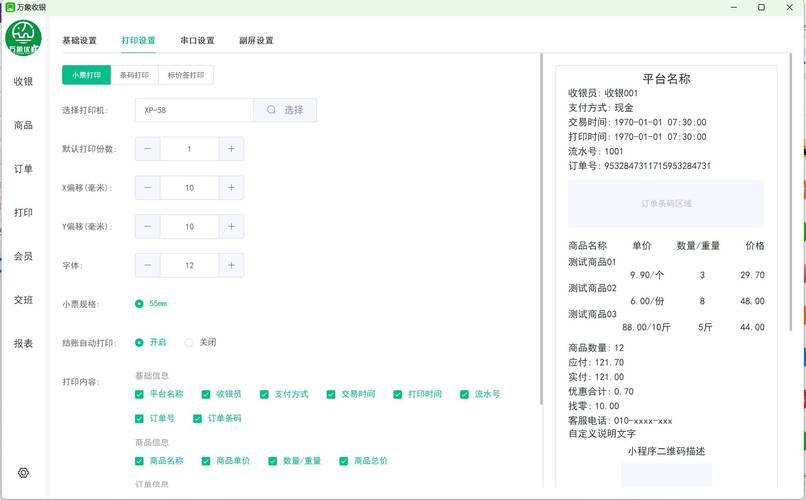Decrease Y偏移 value with minus button
Image resolution: width=806 pixels, height=500 pixels.
point(148,227)
